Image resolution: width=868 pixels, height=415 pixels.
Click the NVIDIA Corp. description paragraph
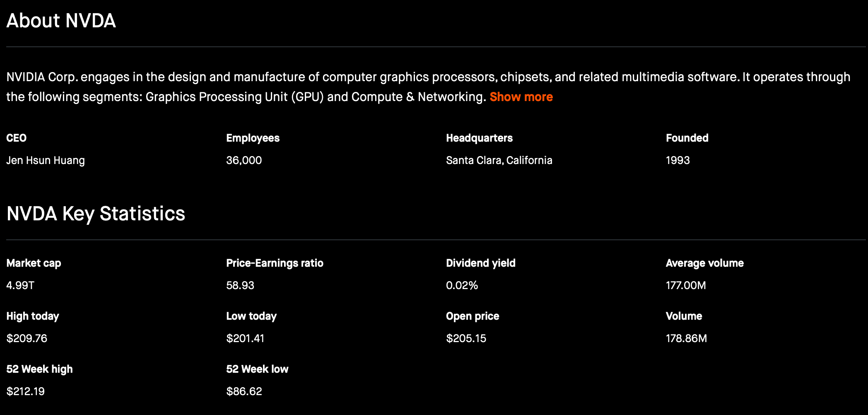pyautogui.click(x=290, y=77)
